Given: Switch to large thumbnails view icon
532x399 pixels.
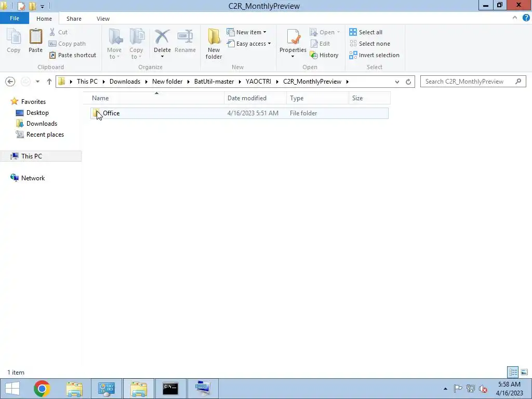Looking at the screenshot, I should (524, 372).
